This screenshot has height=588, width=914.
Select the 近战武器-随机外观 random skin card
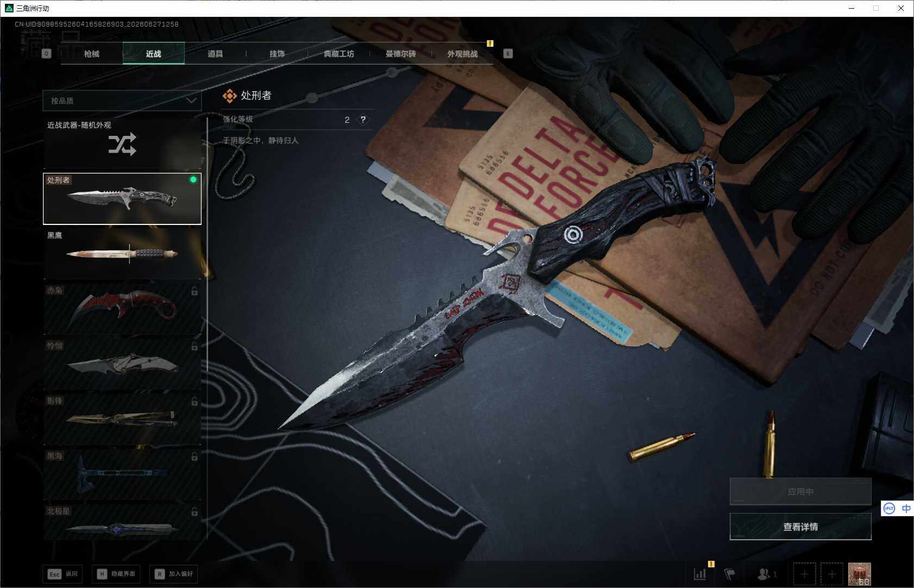point(122,143)
